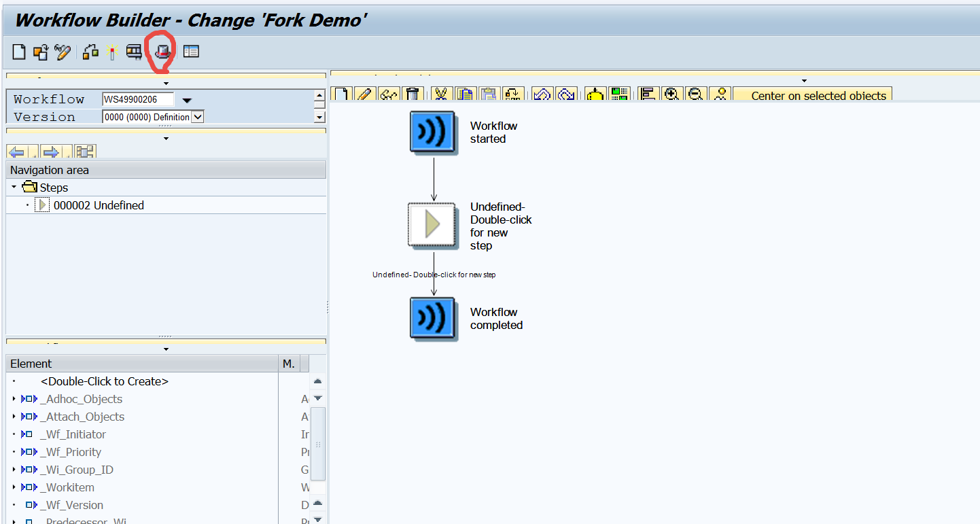Click the settings list icon in top toolbar
Viewport: 980px width, 524px height.
(191, 52)
